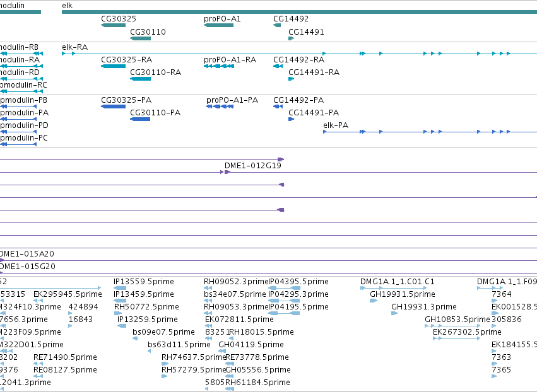Select the DME1-015G20 clone label

pyautogui.click(x=27, y=267)
